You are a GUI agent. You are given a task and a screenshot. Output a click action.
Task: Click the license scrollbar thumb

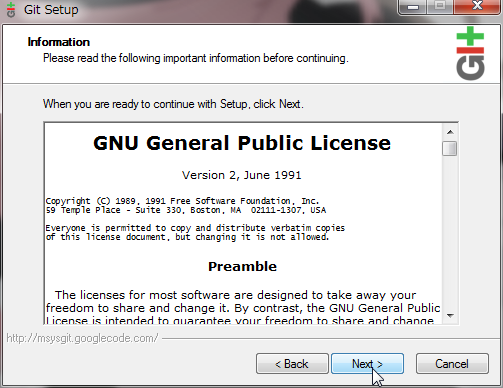(x=450, y=149)
